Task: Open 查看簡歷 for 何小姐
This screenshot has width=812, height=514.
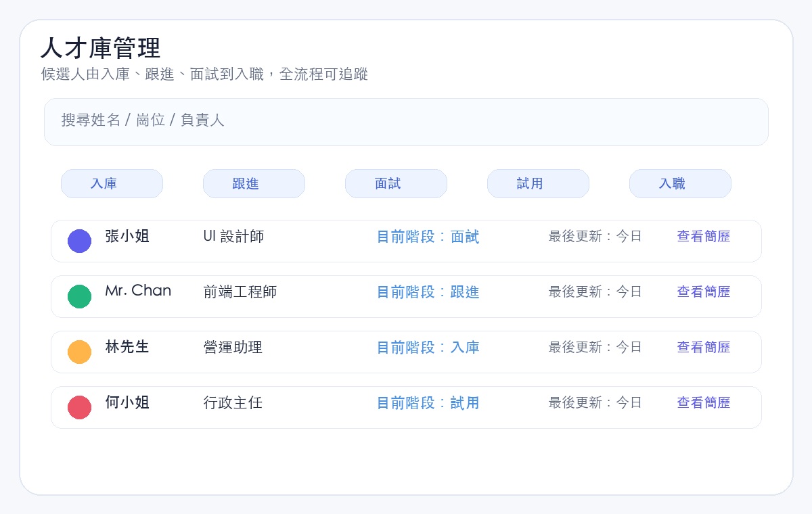Action: [704, 403]
